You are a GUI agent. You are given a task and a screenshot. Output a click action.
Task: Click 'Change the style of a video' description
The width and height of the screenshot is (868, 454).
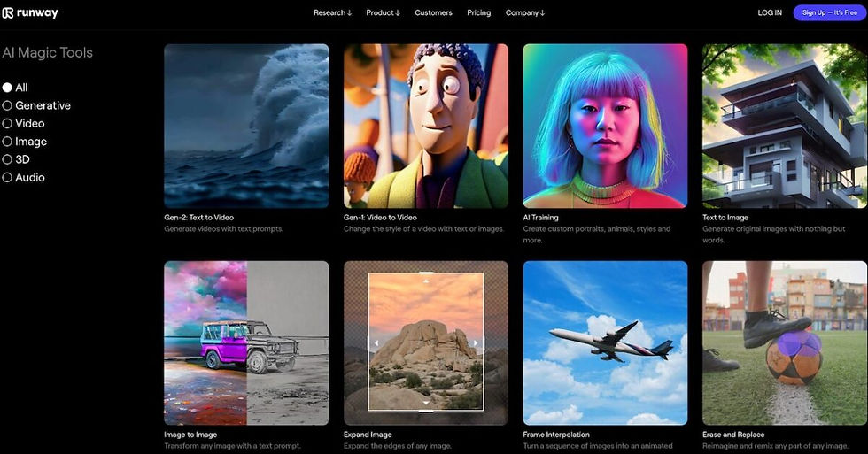[x=423, y=229]
